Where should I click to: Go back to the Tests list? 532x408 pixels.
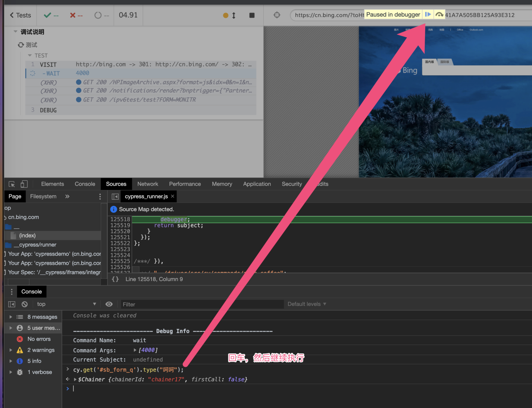(x=20, y=15)
